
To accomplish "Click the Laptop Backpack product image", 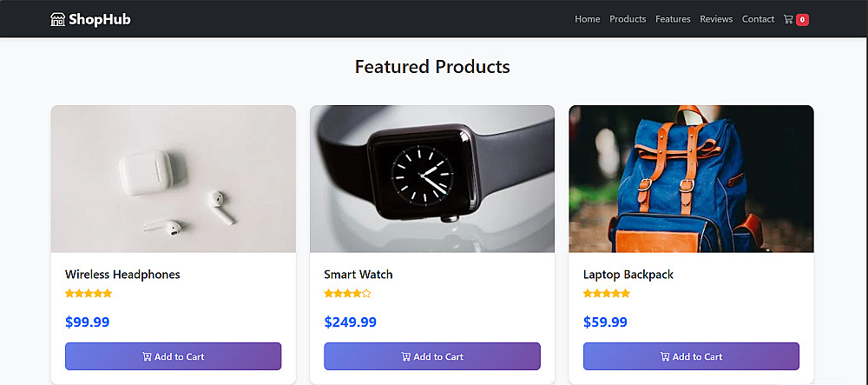I will pyautogui.click(x=691, y=179).
